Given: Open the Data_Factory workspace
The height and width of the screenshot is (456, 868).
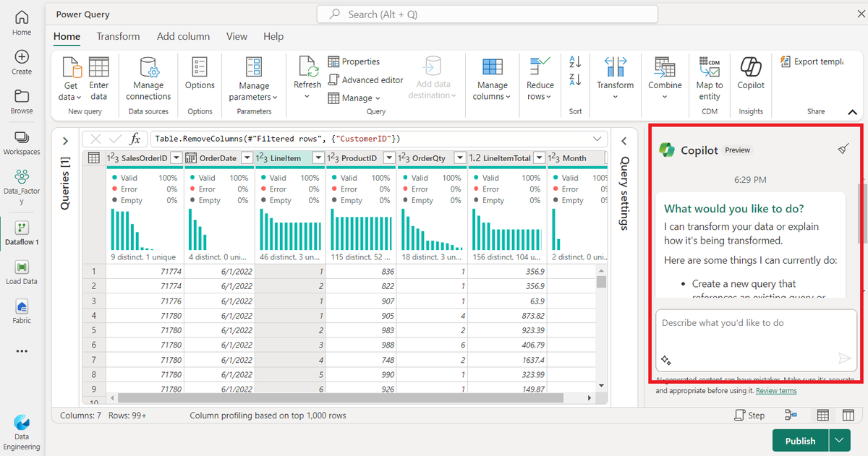Looking at the screenshot, I should (x=22, y=187).
